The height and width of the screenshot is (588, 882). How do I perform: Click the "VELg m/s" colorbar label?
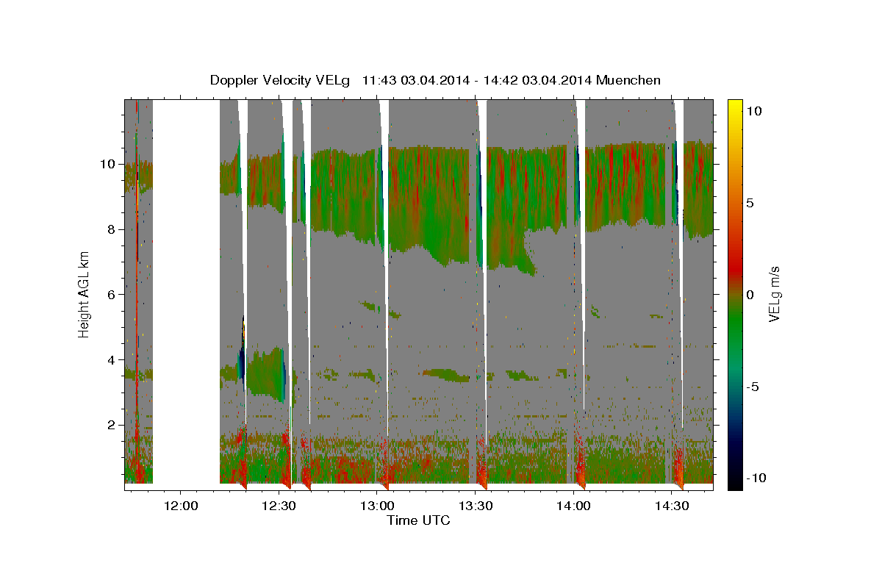point(774,294)
